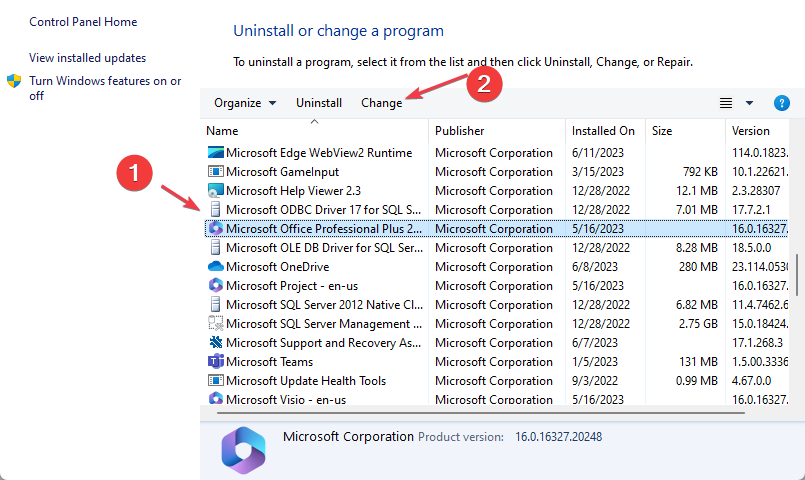Click the Microsoft GameInput icon

[215, 172]
